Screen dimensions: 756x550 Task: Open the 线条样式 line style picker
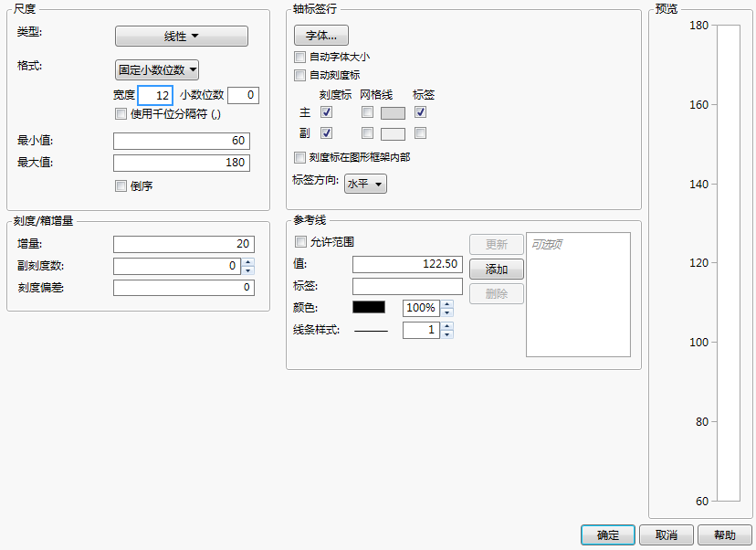pyautogui.click(x=369, y=330)
